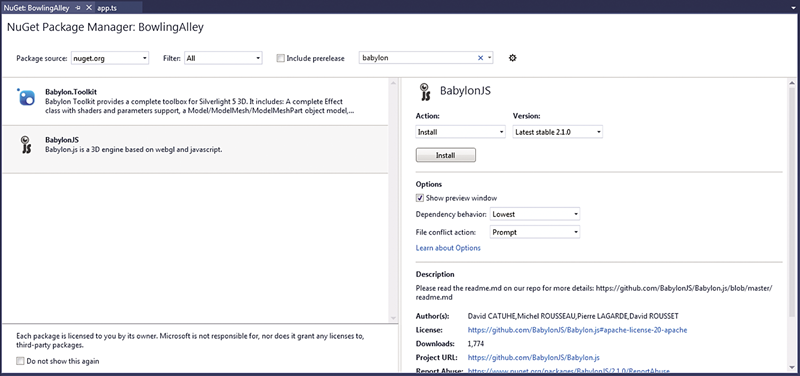Open the License GitHub link
The image size is (800, 376).
pyautogui.click(x=577, y=330)
